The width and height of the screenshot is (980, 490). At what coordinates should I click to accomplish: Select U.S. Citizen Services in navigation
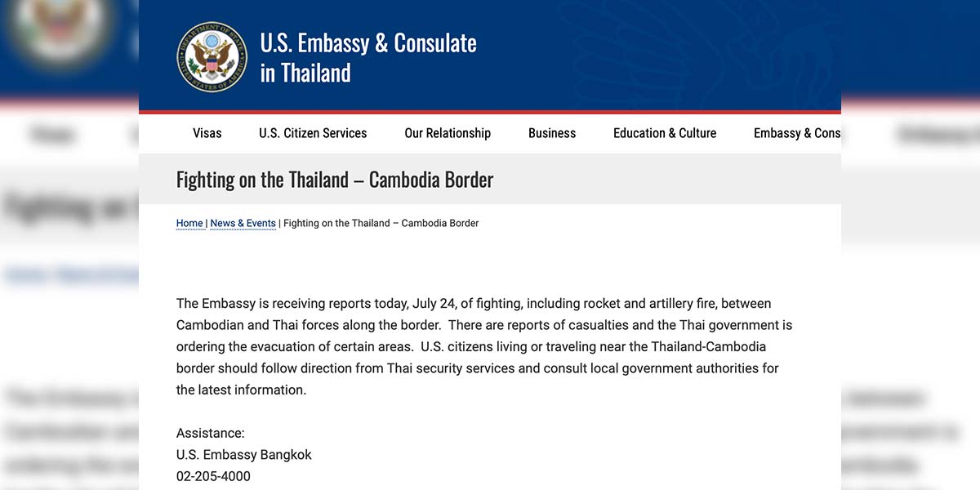pos(313,133)
